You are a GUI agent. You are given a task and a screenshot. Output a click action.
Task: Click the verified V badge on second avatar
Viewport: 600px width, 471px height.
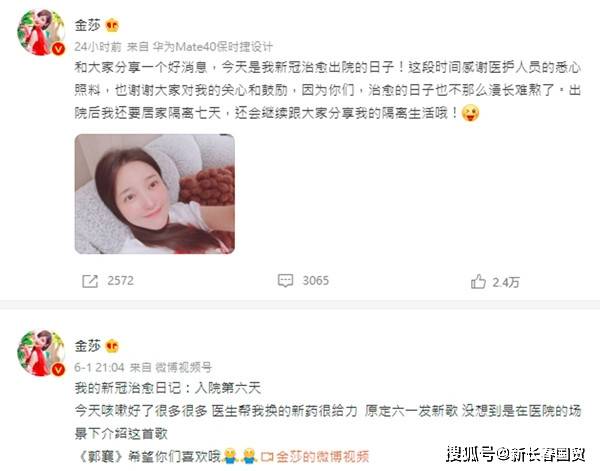58,369
